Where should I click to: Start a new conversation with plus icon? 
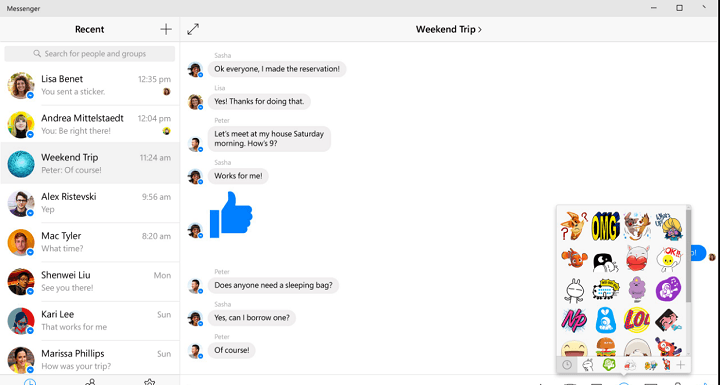pyautogui.click(x=166, y=29)
